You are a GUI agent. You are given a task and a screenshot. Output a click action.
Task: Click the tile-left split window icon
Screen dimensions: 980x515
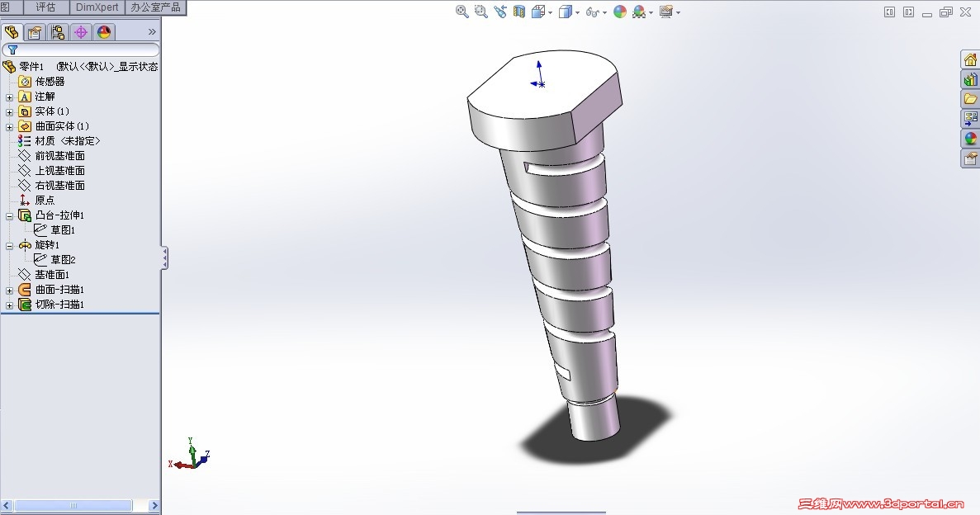click(x=889, y=12)
